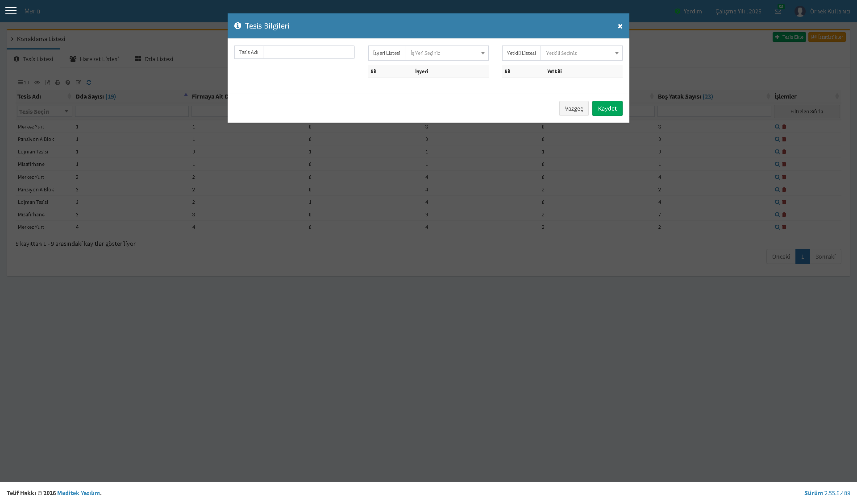Open the rows-per-page 10 icon

tap(23, 83)
